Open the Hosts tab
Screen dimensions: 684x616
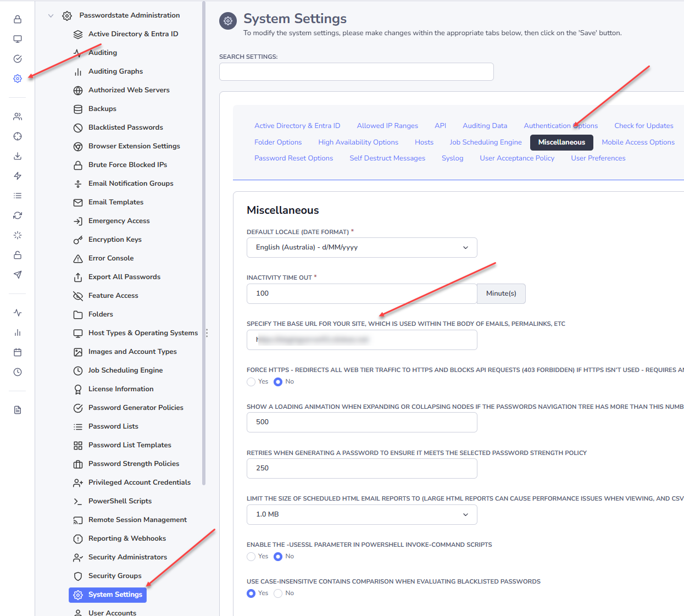click(424, 142)
